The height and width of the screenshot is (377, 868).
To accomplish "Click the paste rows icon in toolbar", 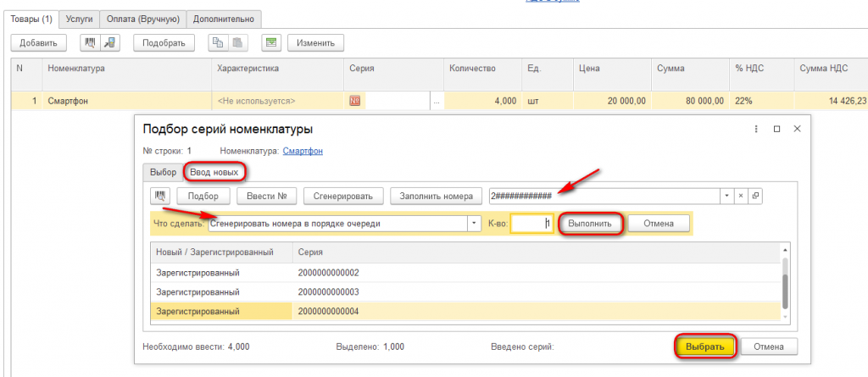I will point(237,42).
